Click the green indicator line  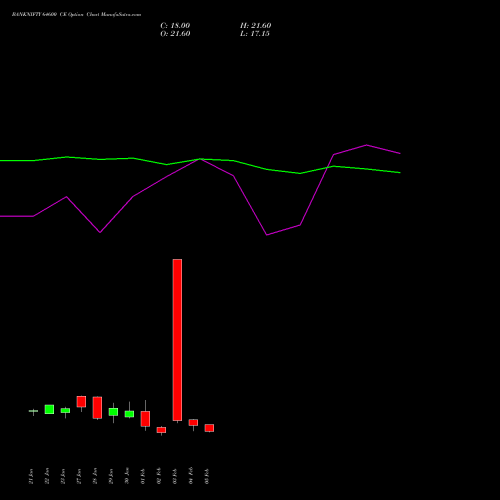click(x=200, y=159)
